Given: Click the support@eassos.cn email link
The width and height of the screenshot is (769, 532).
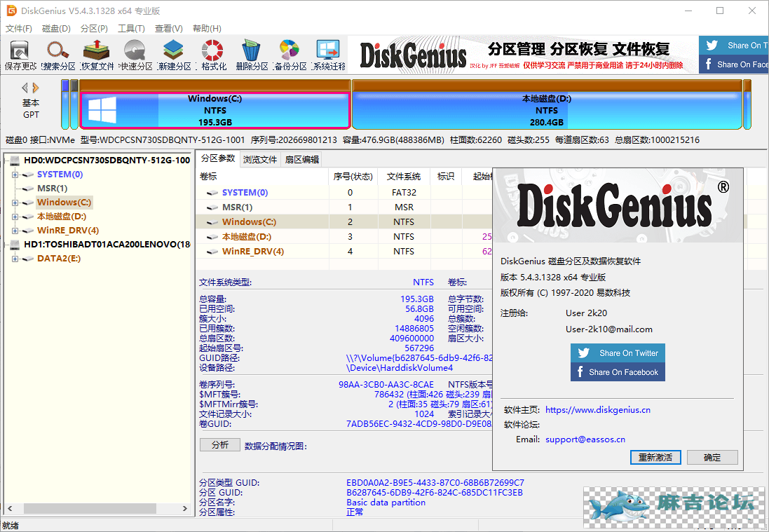Looking at the screenshot, I should (585, 439).
